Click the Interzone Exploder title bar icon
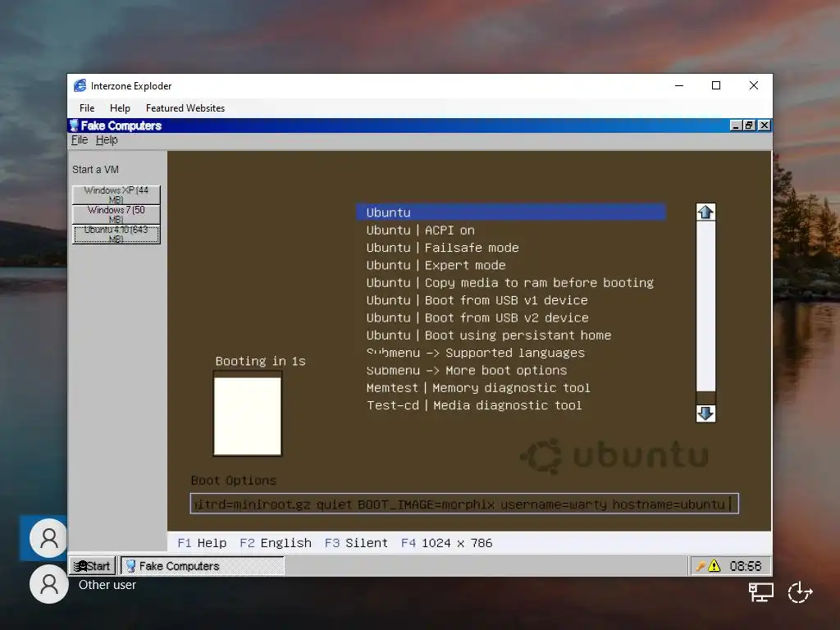Viewport: 840px width, 630px height. point(80,85)
